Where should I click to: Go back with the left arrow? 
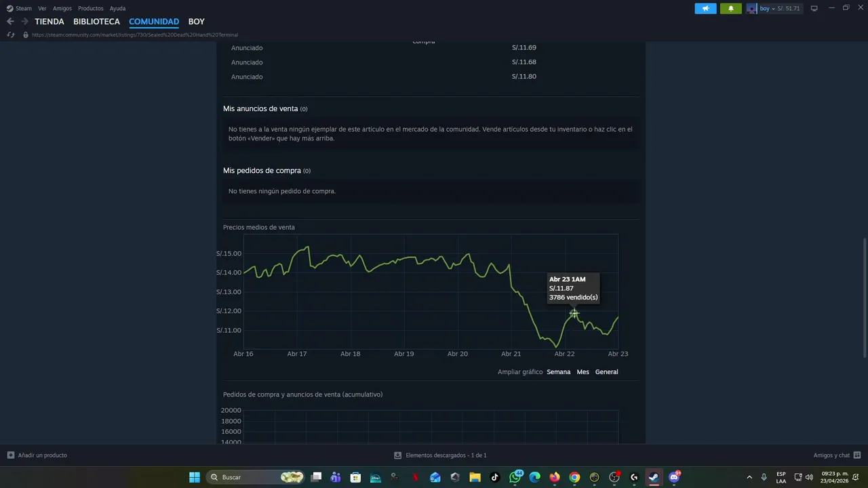point(10,22)
